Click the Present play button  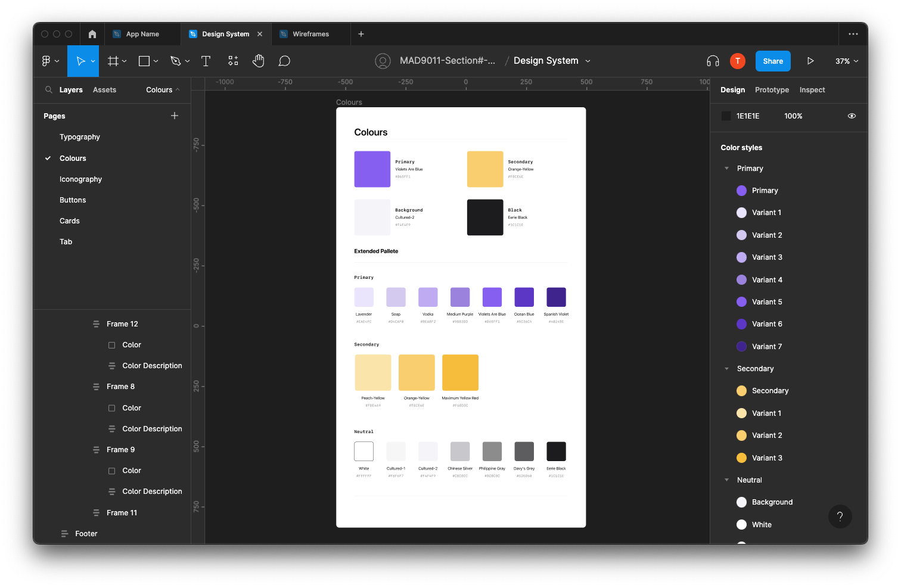point(810,61)
